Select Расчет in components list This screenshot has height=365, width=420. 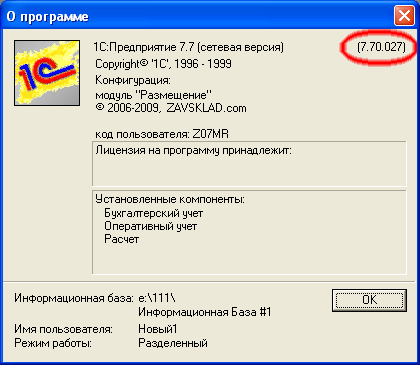pyautogui.click(x=122, y=239)
